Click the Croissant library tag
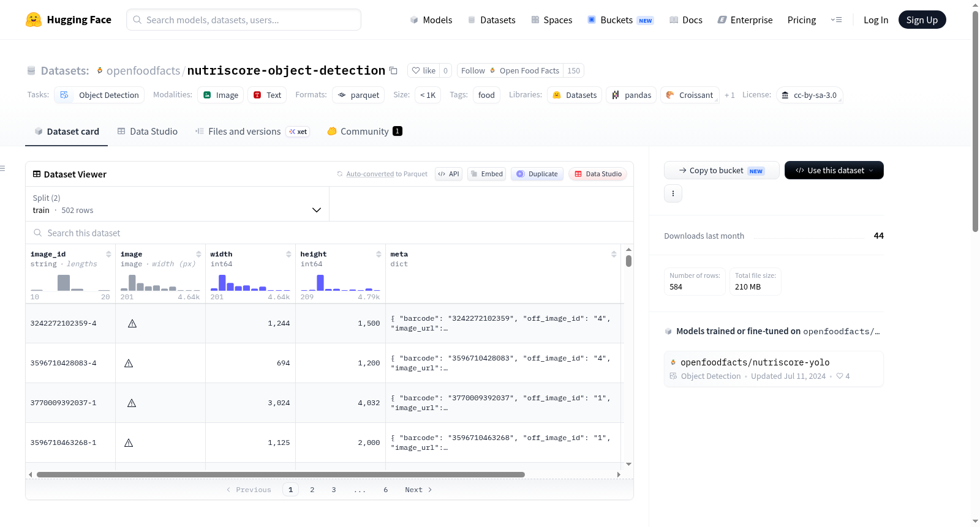 (x=690, y=95)
